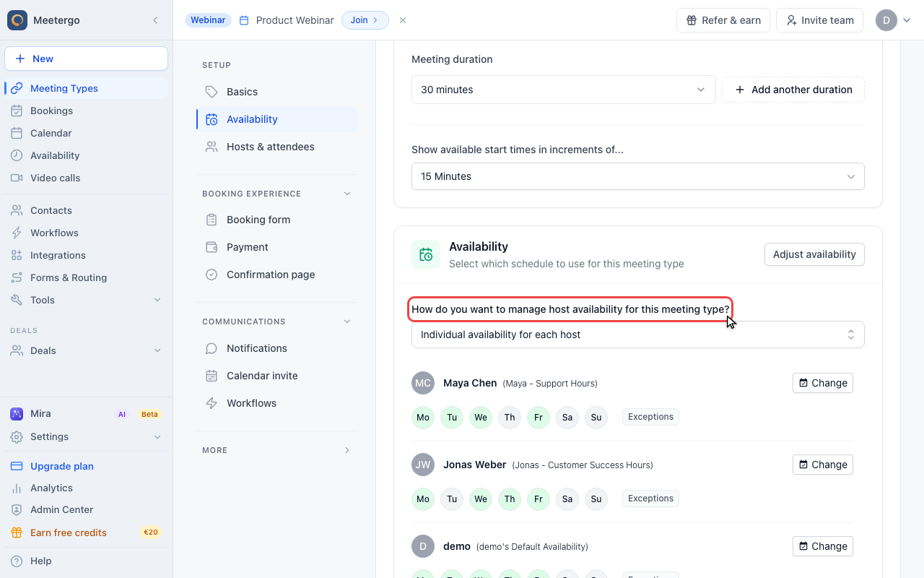Collapse the sidebar with the chevron
924x578 pixels.
pyautogui.click(x=155, y=20)
